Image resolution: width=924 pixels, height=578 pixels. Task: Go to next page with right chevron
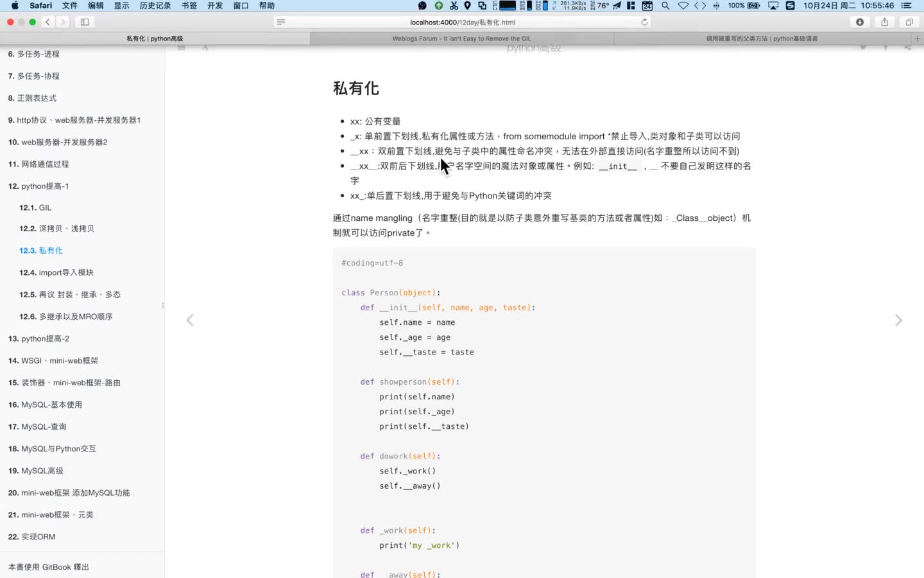pyautogui.click(x=898, y=320)
